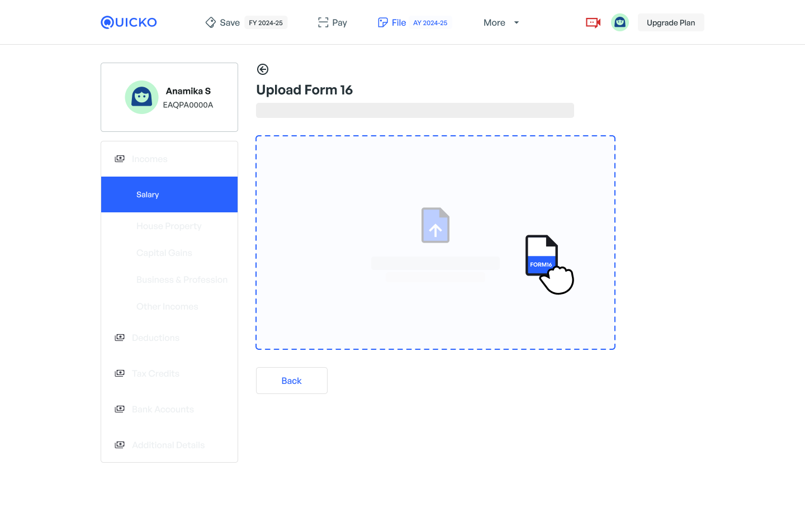
Task: Open the Pay menu item
Action: pos(333,22)
